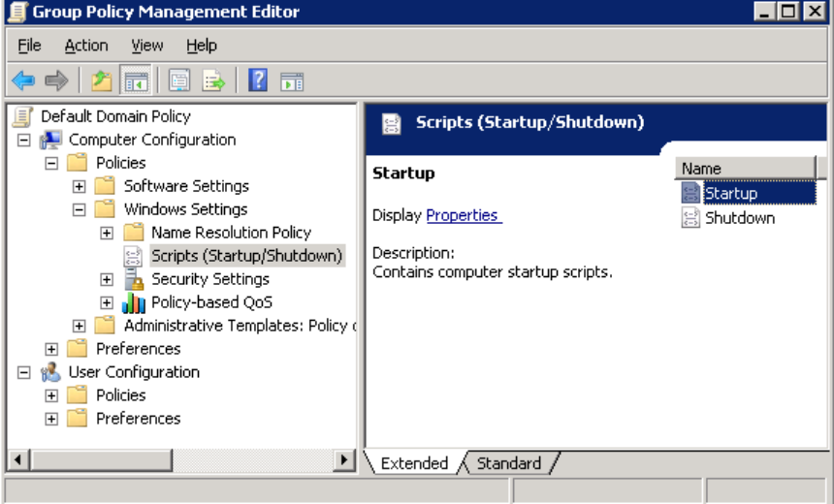The width and height of the screenshot is (834, 504).
Task: Select Scripts (Startup/Shutdown) tree item
Action: 246,256
